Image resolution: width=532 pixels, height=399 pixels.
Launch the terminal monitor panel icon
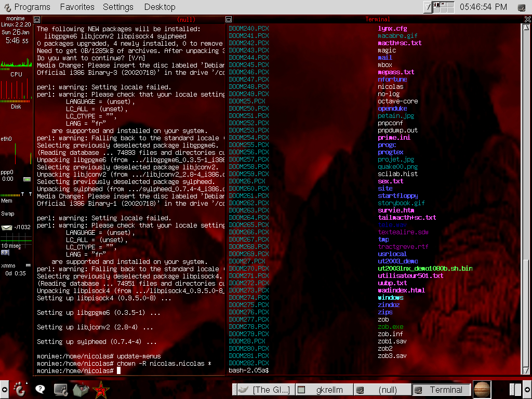(61, 389)
